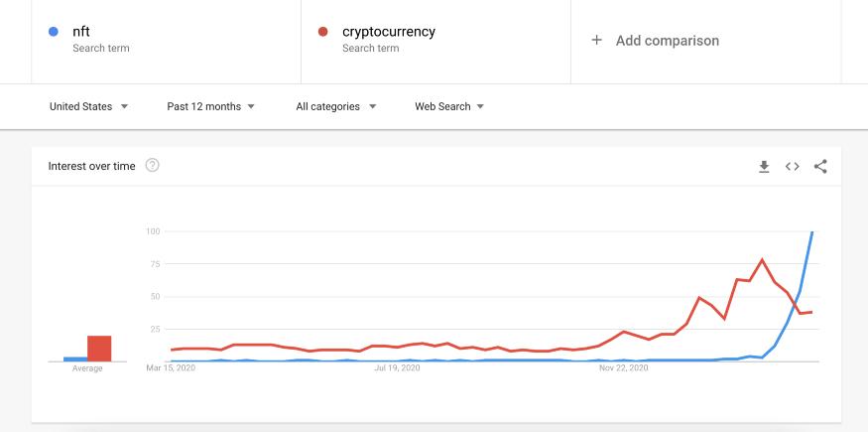The height and width of the screenshot is (432, 868).
Task: Open the Interest over time help icon
Action: click(152, 166)
